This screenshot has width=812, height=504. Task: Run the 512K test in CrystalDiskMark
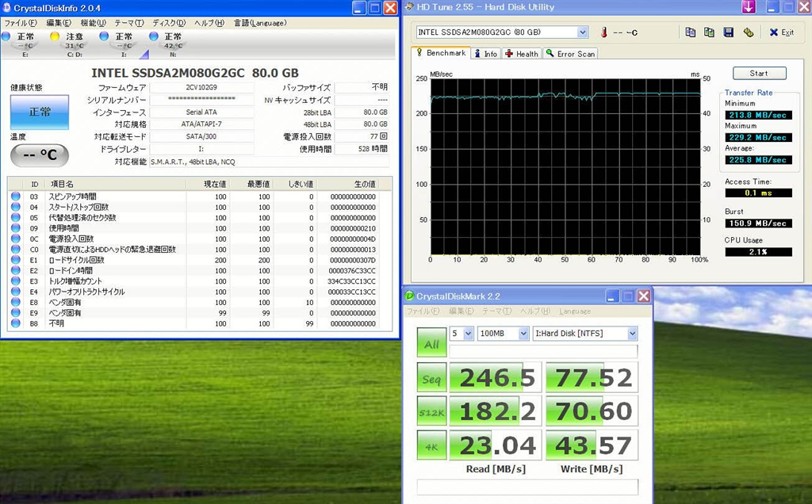431,412
